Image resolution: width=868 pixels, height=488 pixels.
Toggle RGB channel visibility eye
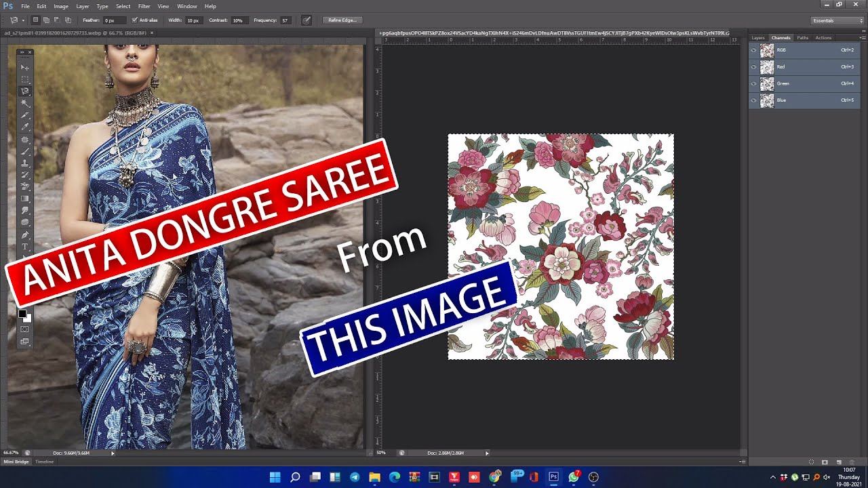(x=753, y=50)
